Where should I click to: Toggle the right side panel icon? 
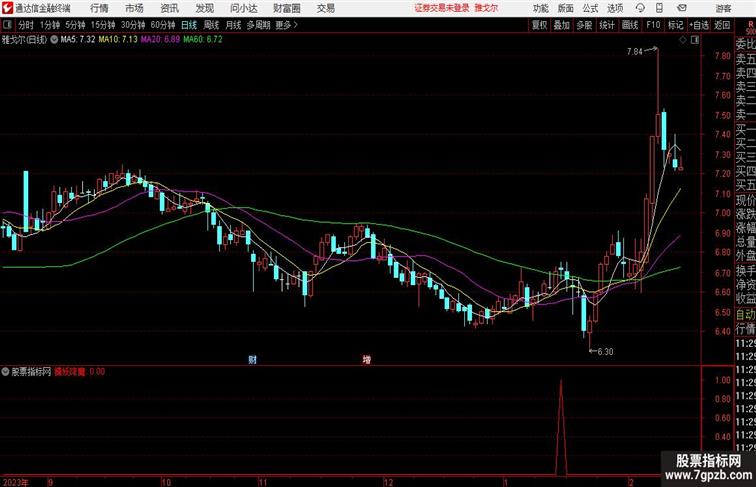694,40
